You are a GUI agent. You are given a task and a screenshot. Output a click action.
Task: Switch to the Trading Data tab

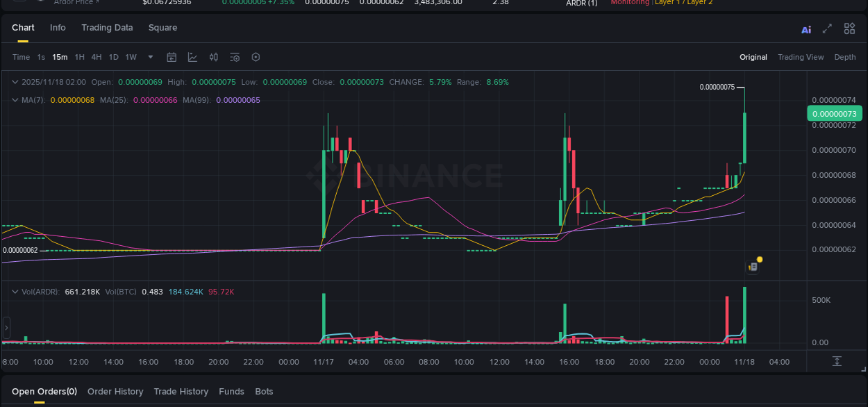point(107,28)
